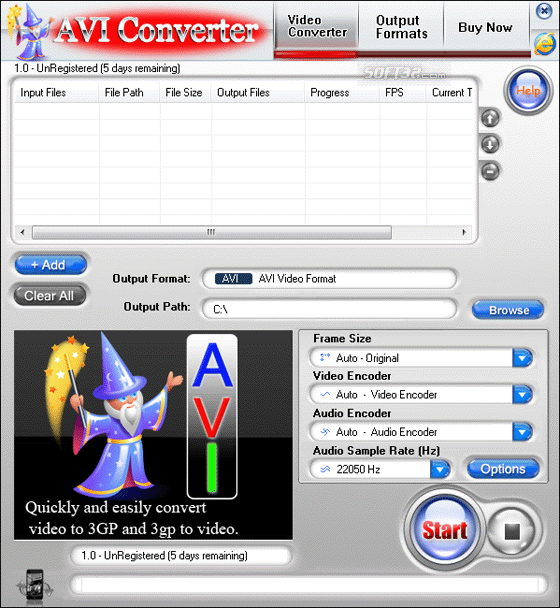Move selected file down with arrow icon
Viewport: 560px width, 608px height.
tap(490, 144)
